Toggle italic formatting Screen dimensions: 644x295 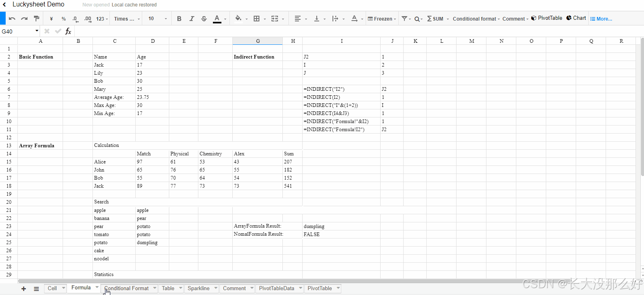point(192,19)
